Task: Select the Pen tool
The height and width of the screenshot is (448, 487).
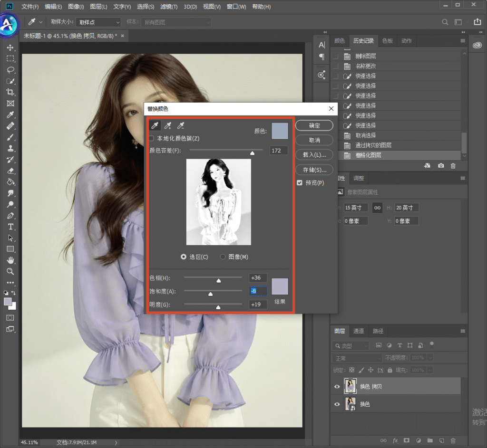Action: 10,216
